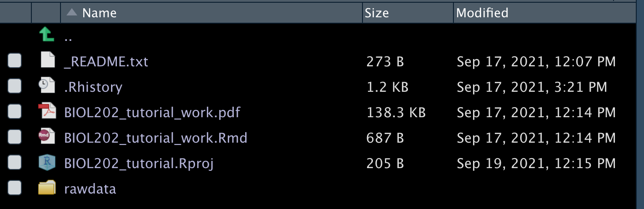This screenshot has height=209, width=644.
Task: Click the green up-arrow parent directory icon
Action: point(47,35)
